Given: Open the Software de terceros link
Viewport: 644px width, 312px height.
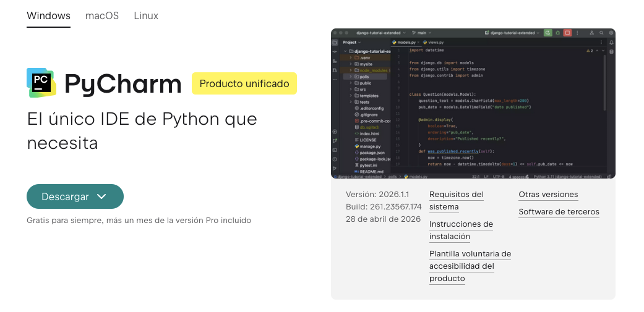Looking at the screenshot, I should pos(559,211).
